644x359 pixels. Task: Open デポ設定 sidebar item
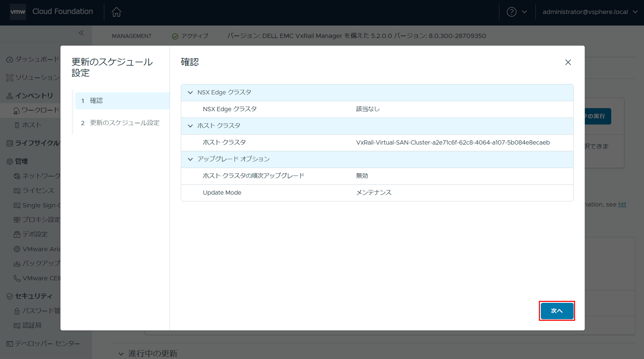35,234
